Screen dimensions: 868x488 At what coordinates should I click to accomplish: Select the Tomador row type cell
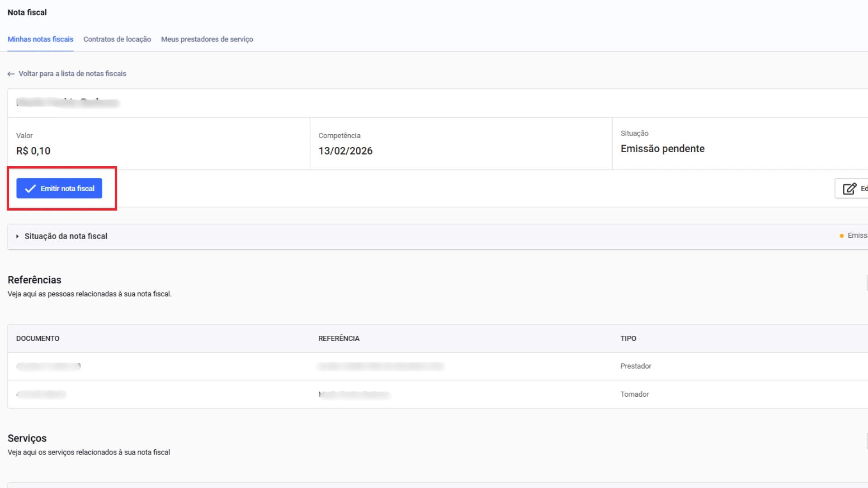[x=635, y=394]
